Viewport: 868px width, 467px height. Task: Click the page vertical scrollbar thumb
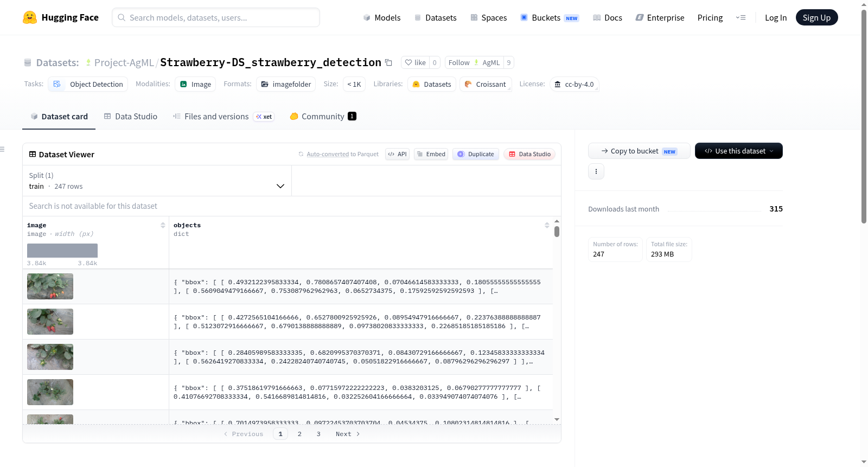(x=864, y=117)
